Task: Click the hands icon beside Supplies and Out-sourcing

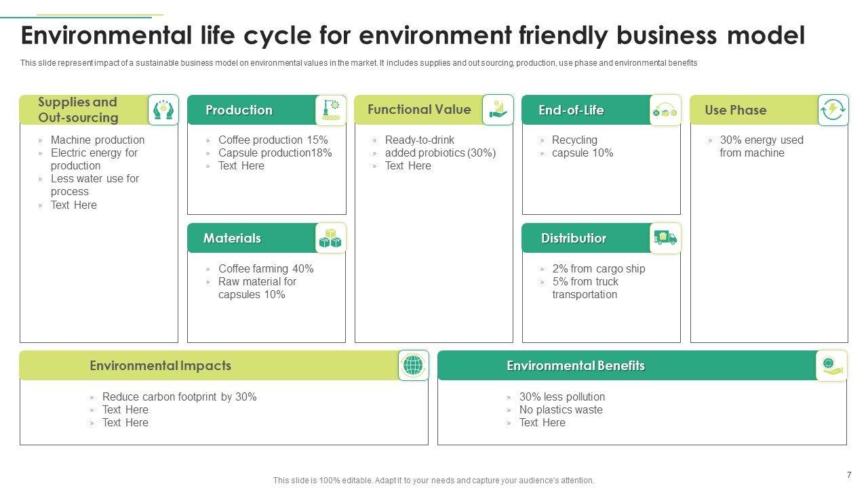Action: click(163, 110)
